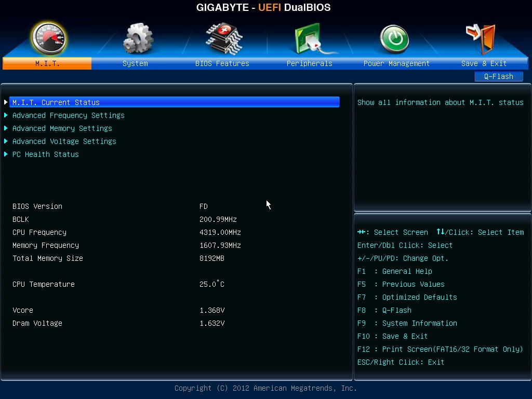Viewport: 532px width, 399px height.
Task: Click the CPU Frequency label
Action: pyautogui.click(x=39, y=232)
